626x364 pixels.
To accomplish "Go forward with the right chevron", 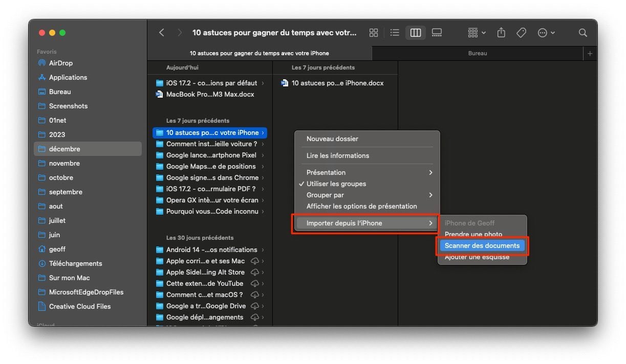I will pyautogui.click(x=179, y=33).
